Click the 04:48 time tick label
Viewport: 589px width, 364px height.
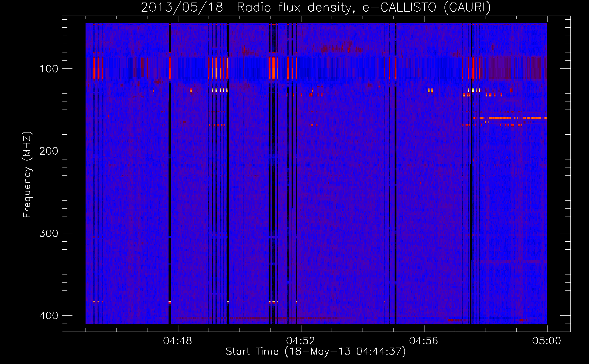pyautogui.click(x=178, y=341)
